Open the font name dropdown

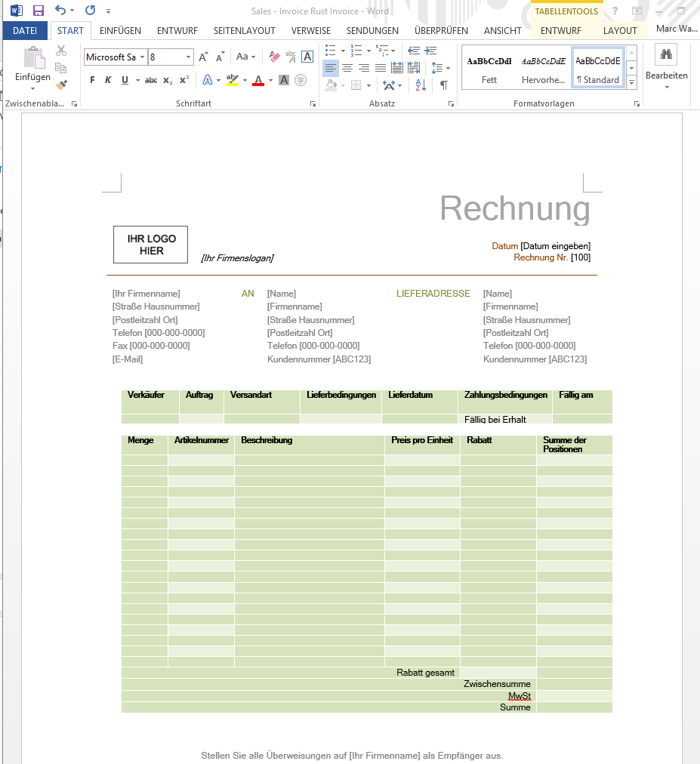tap(142, 57)
